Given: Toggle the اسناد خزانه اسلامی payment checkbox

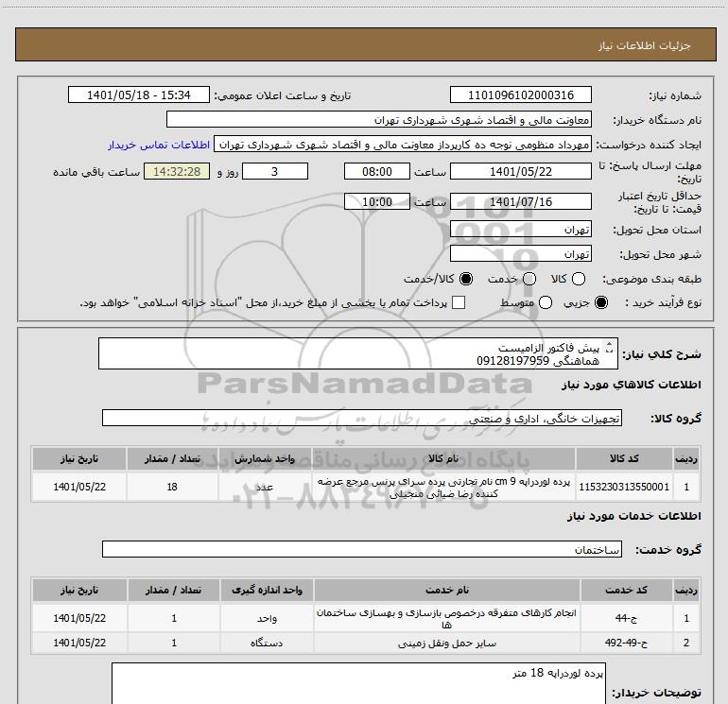Looking at the screenshot, I should (459, 303).
